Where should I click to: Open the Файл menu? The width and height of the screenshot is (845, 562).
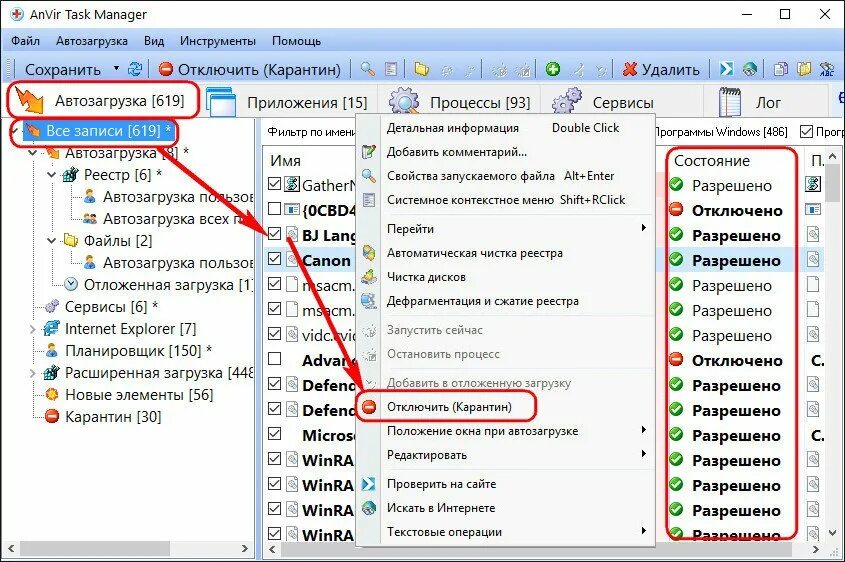[x=25, y=41]
